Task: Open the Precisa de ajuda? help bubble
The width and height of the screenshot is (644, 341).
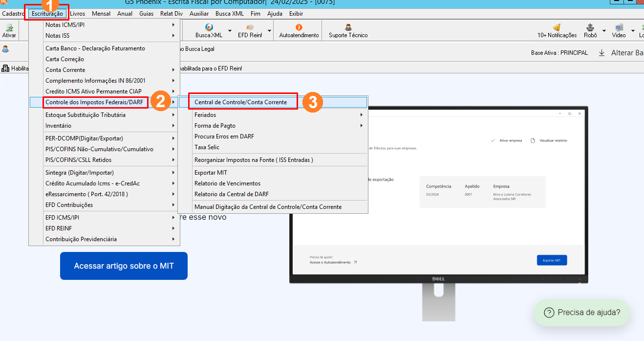Action: pyautogui.click(x=582, y=313)
